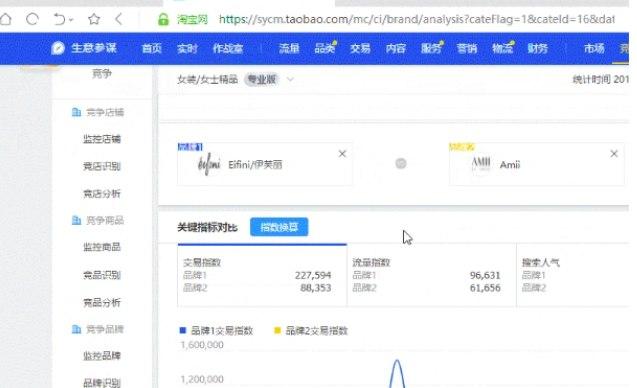Click the green lock security icon

point(163,19)
